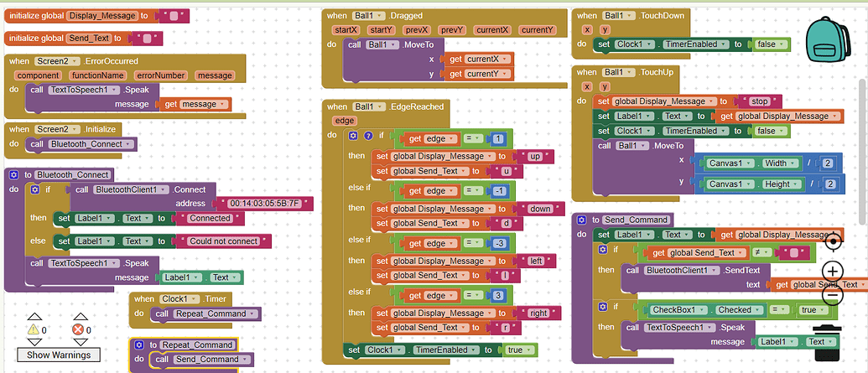Click question mark icon on EdgeReached if block
The height and width of the screenshot is (373, 868).
[366, 136]
